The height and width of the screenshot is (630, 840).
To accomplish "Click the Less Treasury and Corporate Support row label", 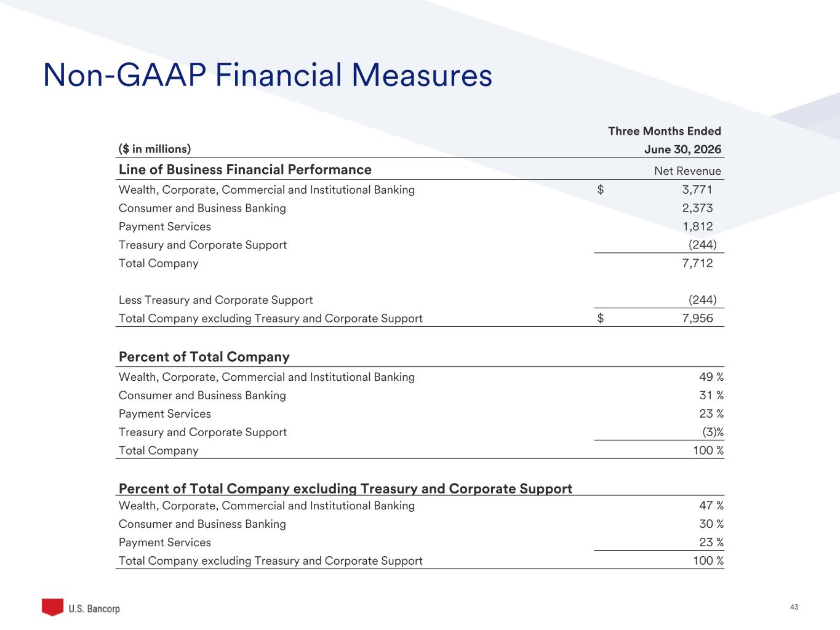I will (215, 300).
